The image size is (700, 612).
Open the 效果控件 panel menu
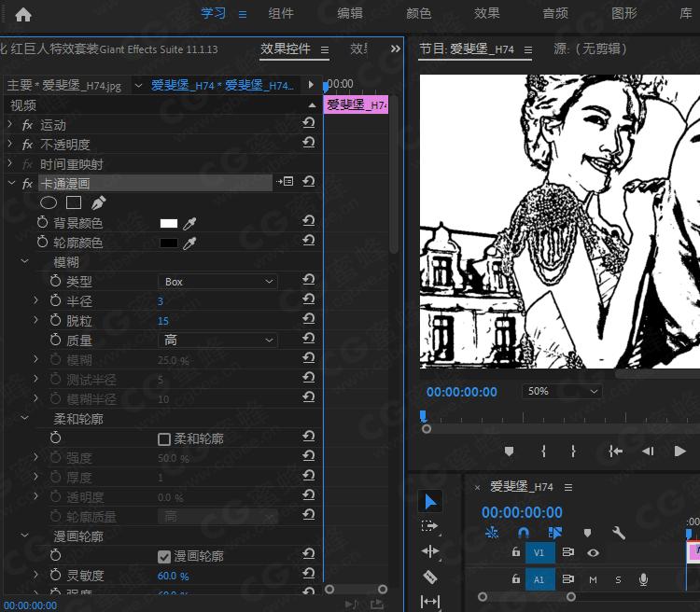325,49
